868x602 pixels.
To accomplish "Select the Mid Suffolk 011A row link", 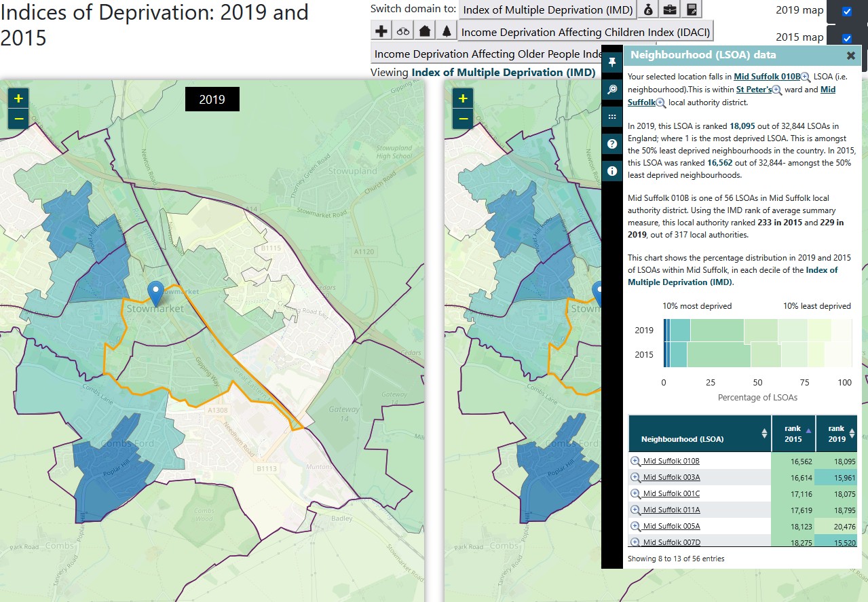I will click(671, 510).
